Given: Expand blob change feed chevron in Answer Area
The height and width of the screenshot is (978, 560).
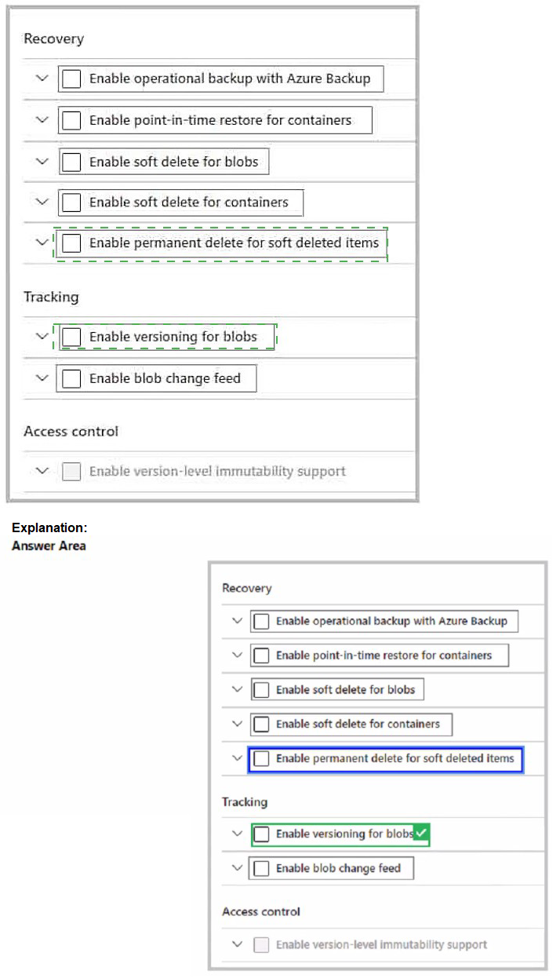Looking at the screenshot, I should pos(237,868).
